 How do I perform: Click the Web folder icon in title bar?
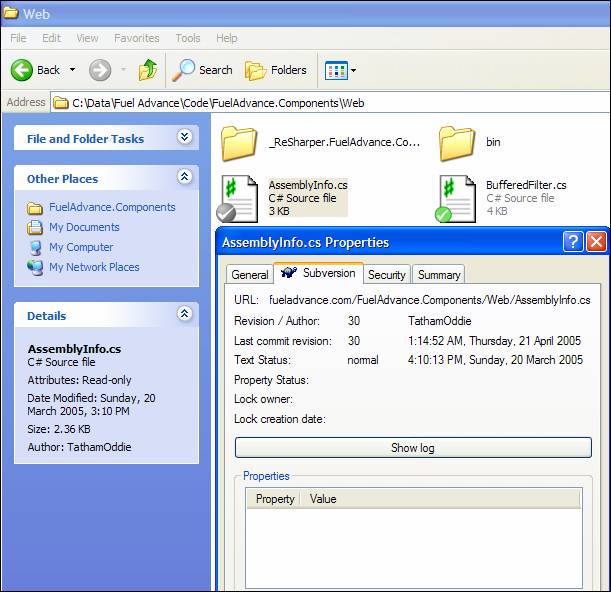click(x=11, y=14)
